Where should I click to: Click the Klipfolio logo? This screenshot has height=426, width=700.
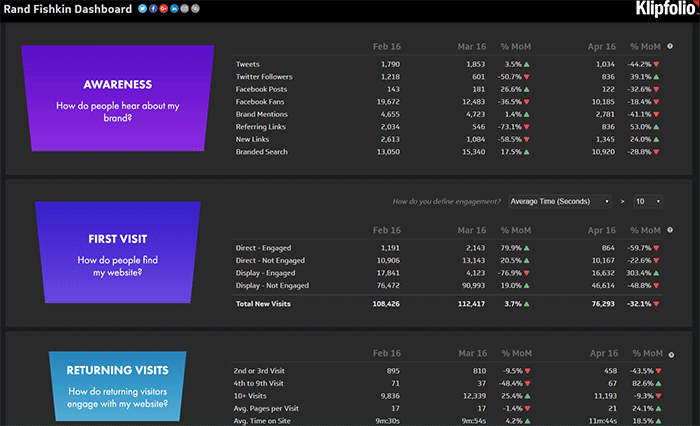pyautogui.click(x=660, y=10)
